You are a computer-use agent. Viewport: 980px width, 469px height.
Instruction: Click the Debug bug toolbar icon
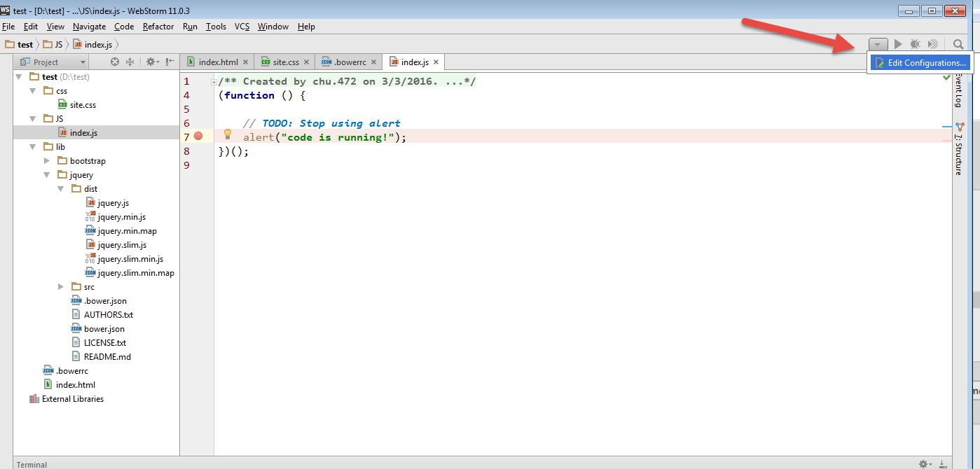[x=916, y=44]
